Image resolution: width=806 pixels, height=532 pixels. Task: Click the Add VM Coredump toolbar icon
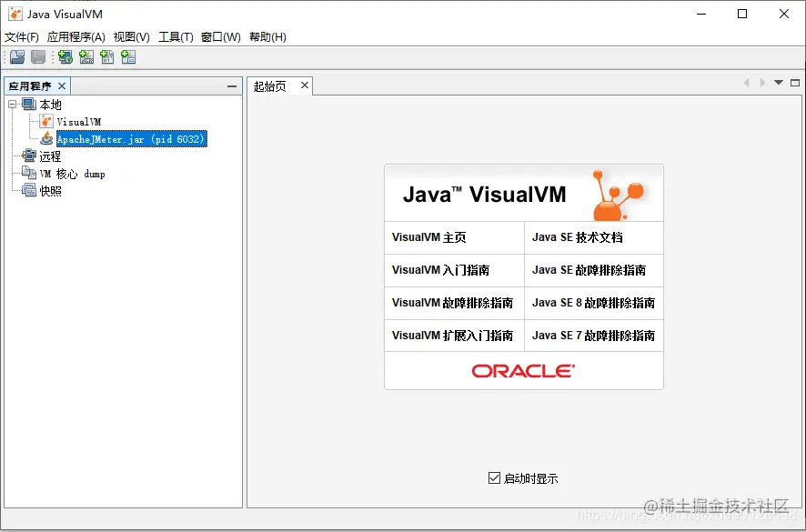coord(107,57)
